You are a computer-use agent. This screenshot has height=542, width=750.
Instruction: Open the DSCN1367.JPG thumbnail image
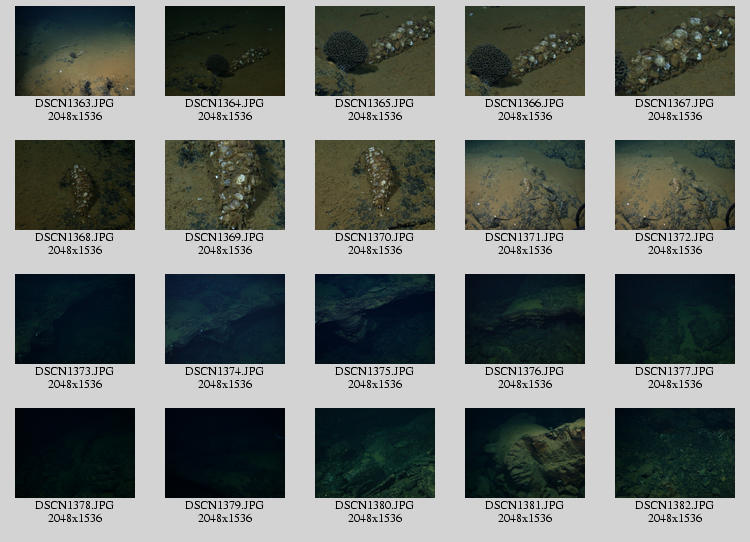[675, 51]
